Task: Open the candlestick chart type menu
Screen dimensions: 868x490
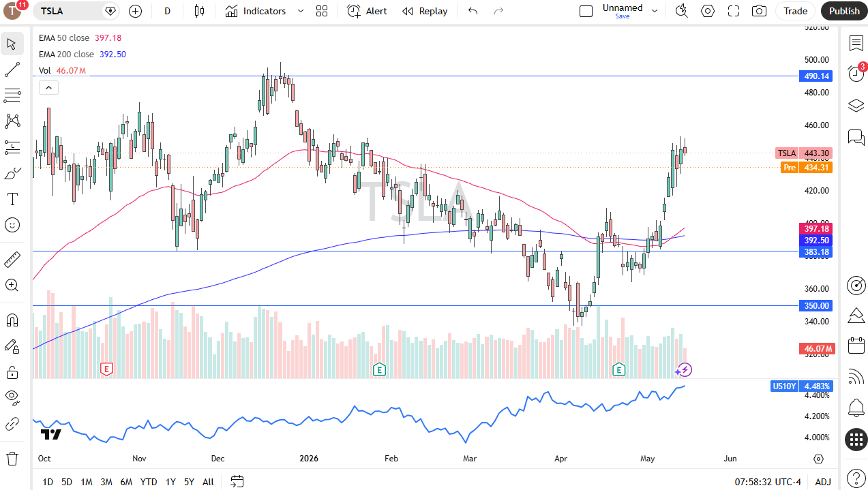Action: [x=199, y=11]
